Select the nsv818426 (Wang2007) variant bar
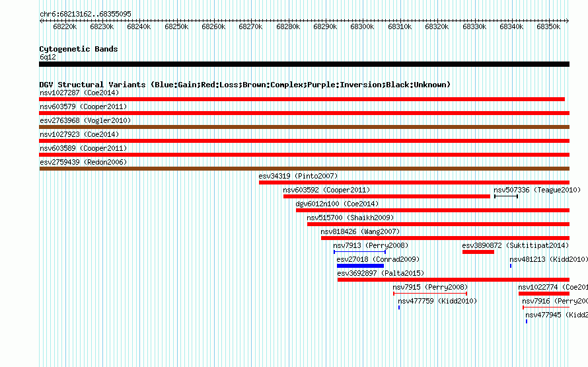This screenshot has height=367, width=588. (445, 238)
